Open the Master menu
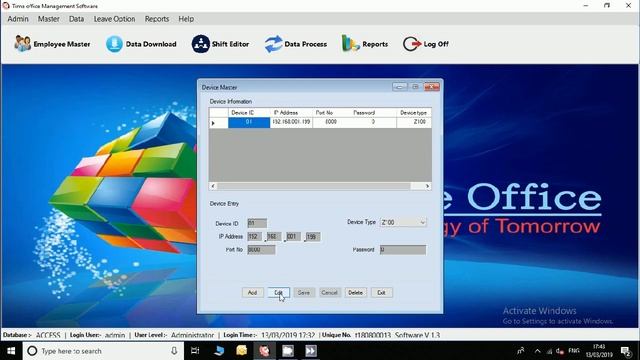The image size is (640, 360). click(49, 19)
